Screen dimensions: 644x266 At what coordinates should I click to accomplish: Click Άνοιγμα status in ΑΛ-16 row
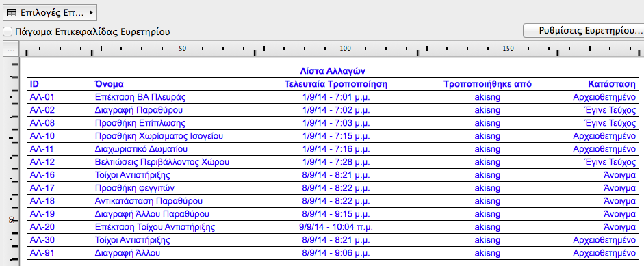coord(619,175)
